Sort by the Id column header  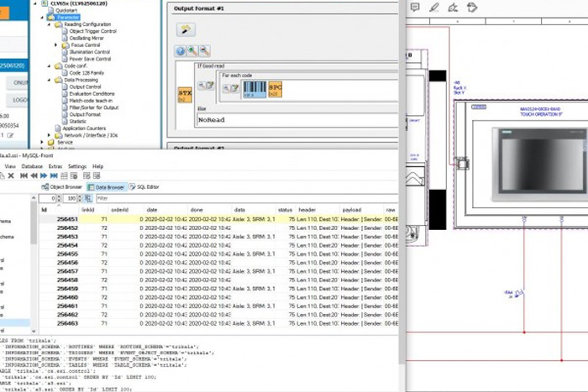pos(60,210)
